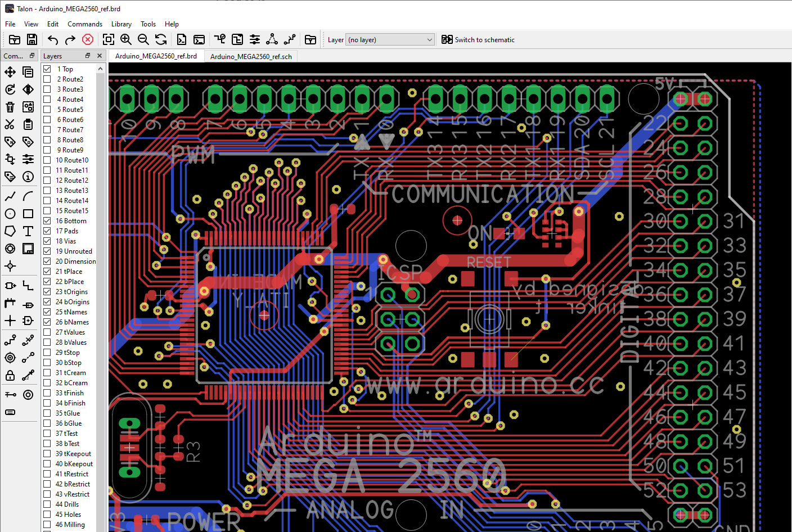
Task: Select the Delete (trash) tool
Action: [x=10, y=107]
